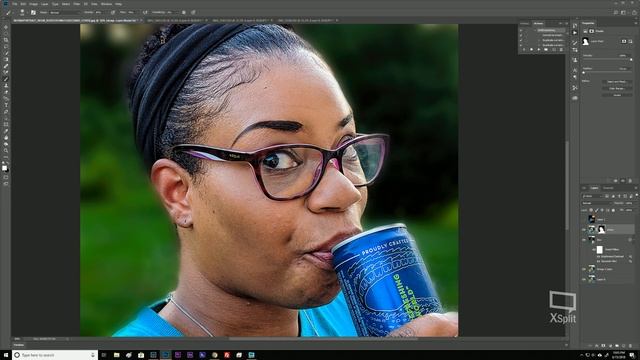640x360 pixels.
Task: Open the Brush tool preset picker
Action: tap(22, 12)
